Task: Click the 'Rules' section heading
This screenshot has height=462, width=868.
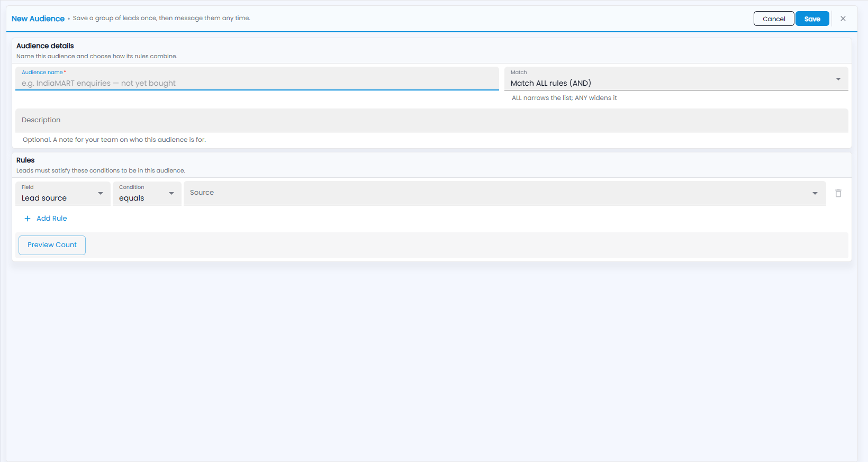Action: 25,160
